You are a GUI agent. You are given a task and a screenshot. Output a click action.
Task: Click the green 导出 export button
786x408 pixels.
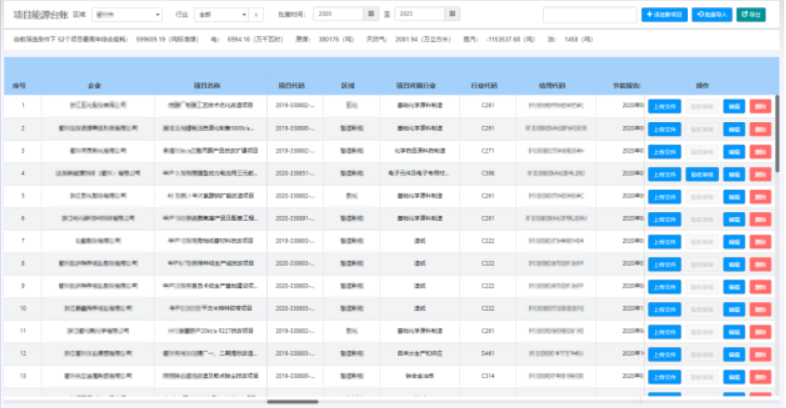749,15
